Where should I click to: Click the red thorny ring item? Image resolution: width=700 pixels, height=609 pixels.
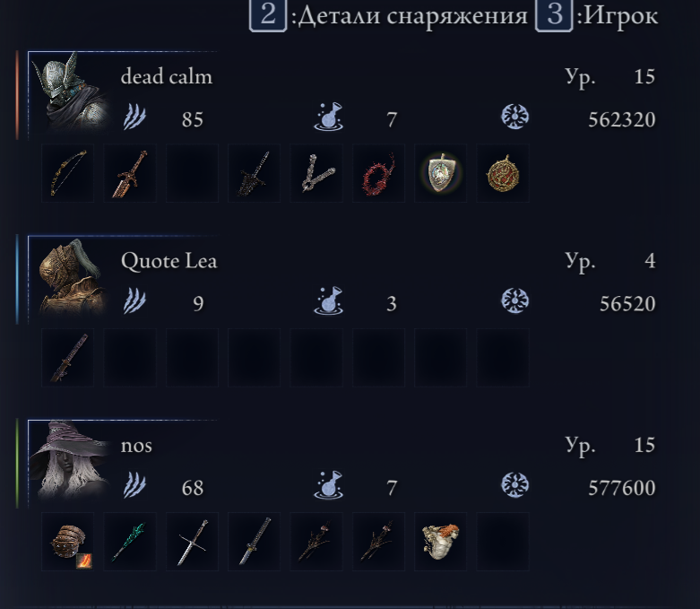378,173
